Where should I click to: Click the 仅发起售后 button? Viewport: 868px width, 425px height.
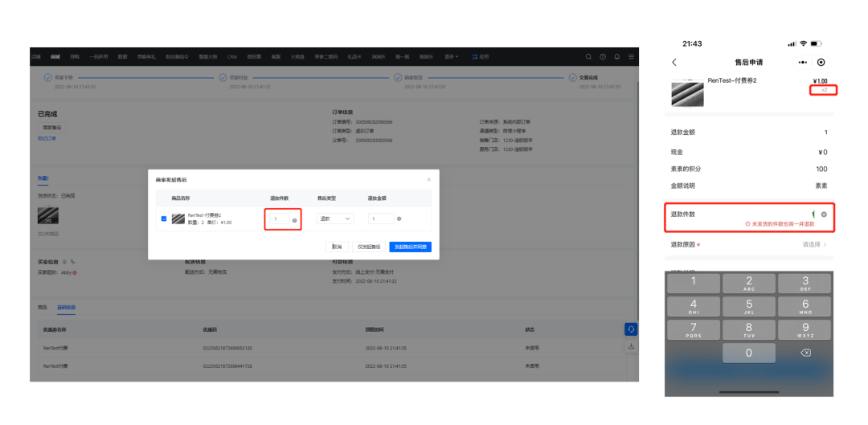pos(369,247)
